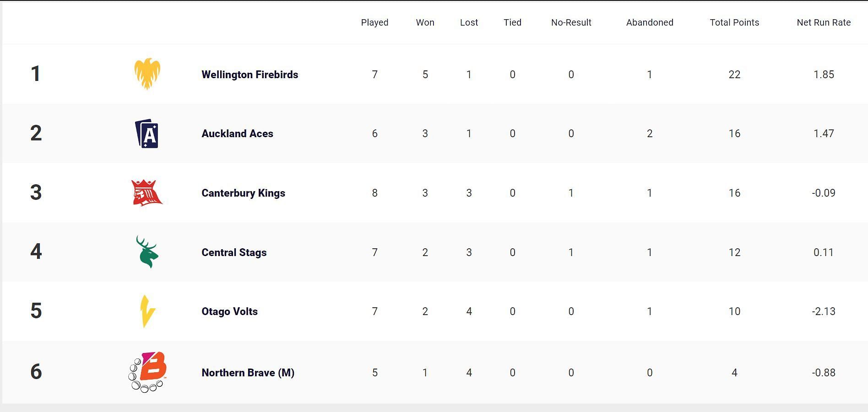
Task: Click the Auckland Aces card logo
Action: click(x=147, y=134)
